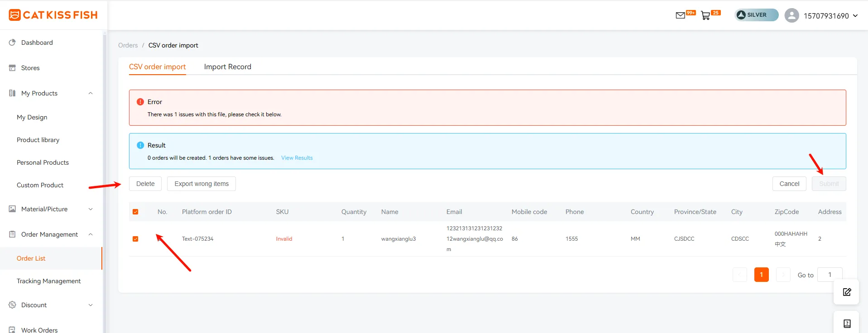Screen dimensions: 868x333
Task: Click the Email column header
Action: point(454,212)
